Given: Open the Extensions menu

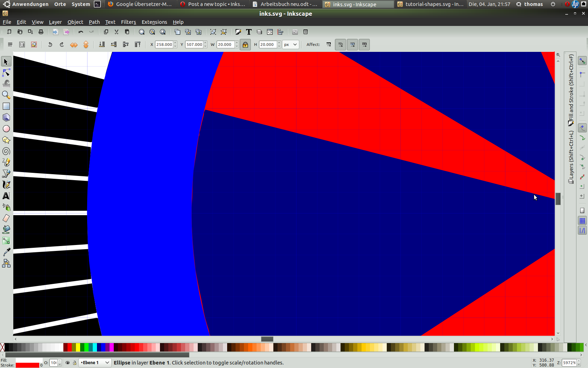Looking at the screenshot, I should coord(154,22).
